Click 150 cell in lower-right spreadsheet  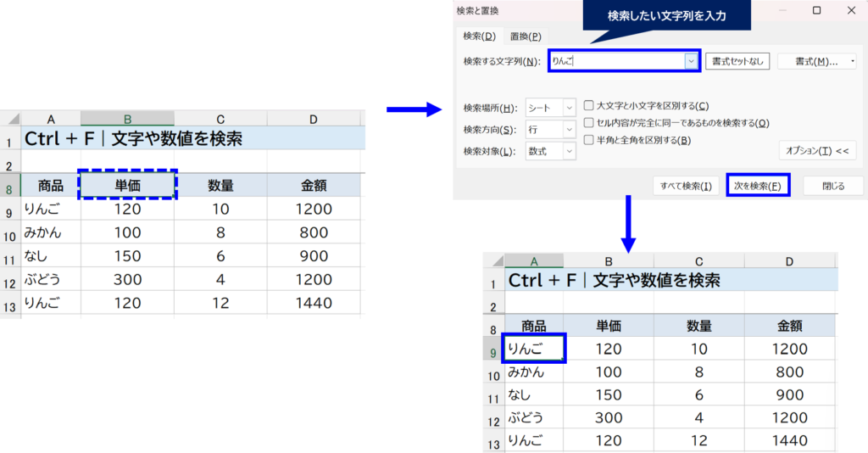(609, 394)
